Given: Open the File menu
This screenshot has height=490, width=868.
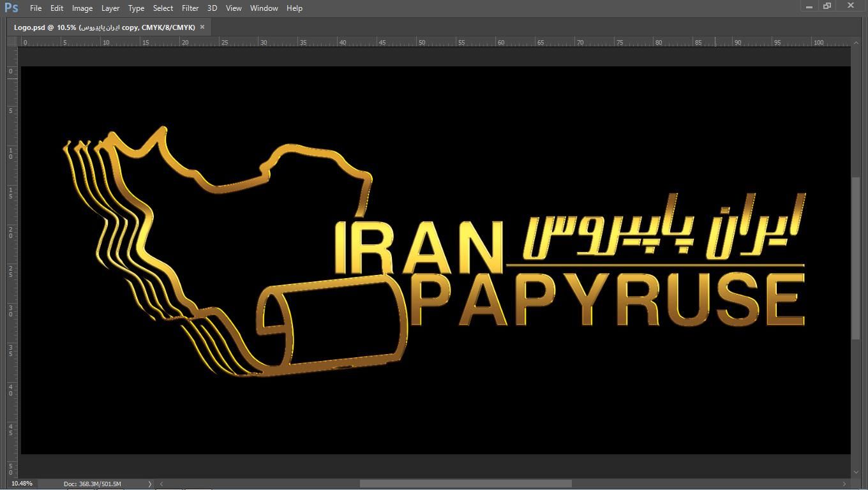Looking at the screenshot, I should coord(36,8).
